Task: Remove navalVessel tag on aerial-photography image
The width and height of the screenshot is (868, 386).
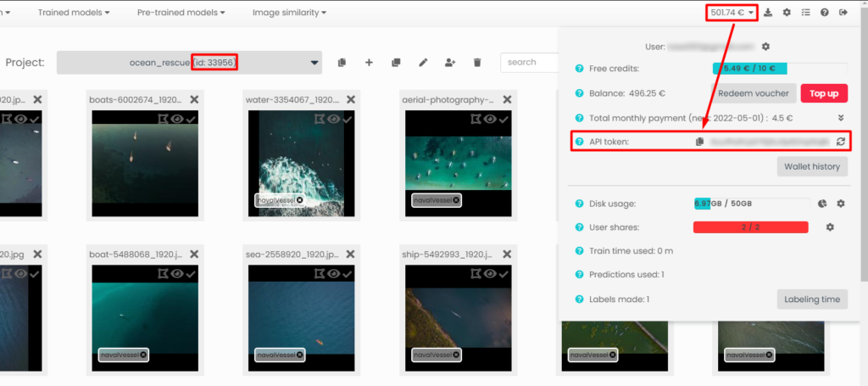Action: coord(455,200)
